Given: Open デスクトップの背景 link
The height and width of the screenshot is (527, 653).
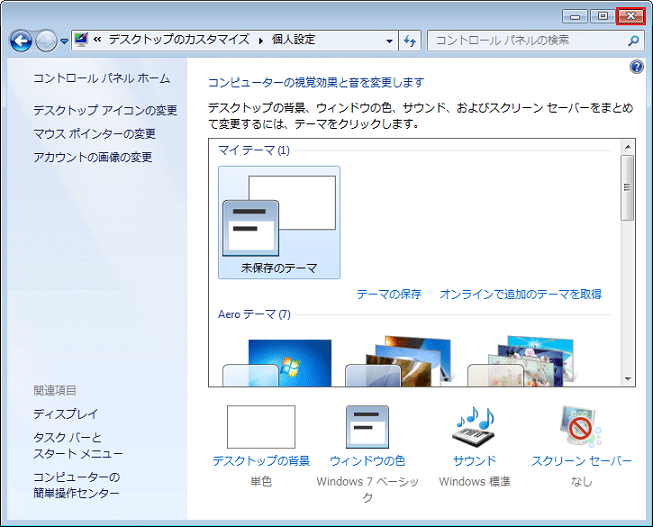Looking at the screenshot, I should point(261,461).
